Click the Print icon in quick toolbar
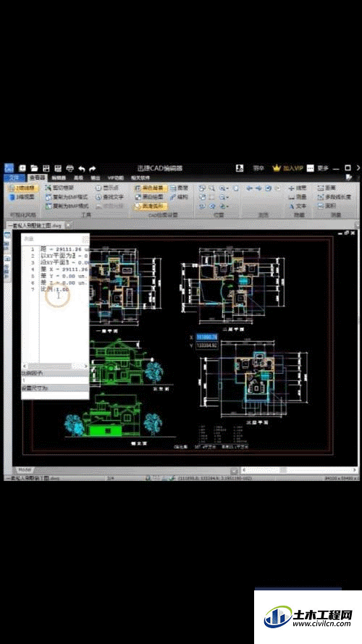This screenshot has height=644, width=362. (x=70, y=168)
